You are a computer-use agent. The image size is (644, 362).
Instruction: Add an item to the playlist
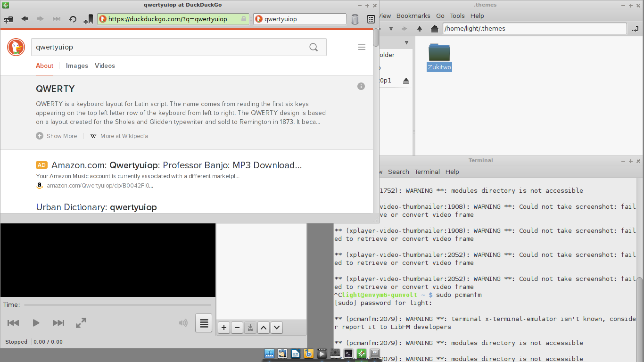(224, 328)
